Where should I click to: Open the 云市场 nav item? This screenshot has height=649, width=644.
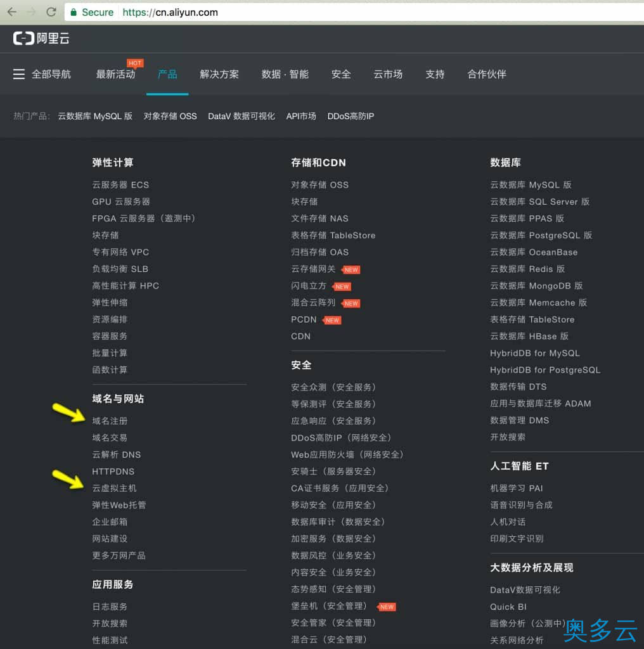(x=388, y=74)
